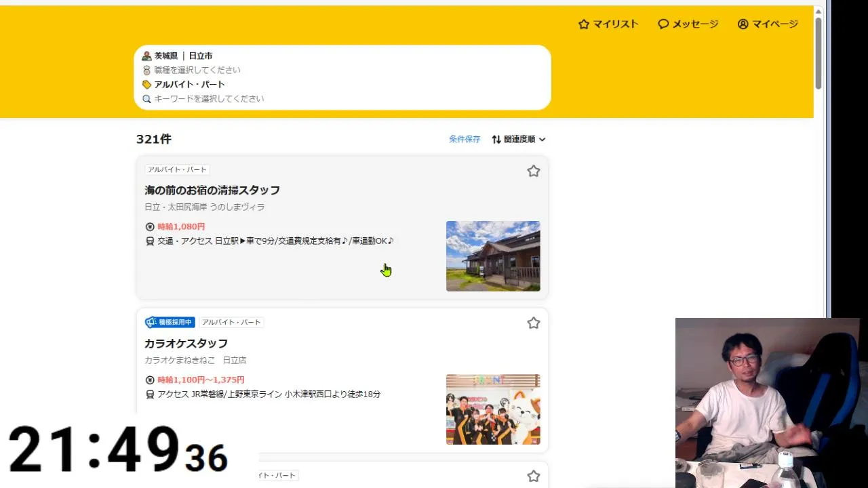
Task: Click カラオケまねきねこ 日立店 text
Action: 195,360
